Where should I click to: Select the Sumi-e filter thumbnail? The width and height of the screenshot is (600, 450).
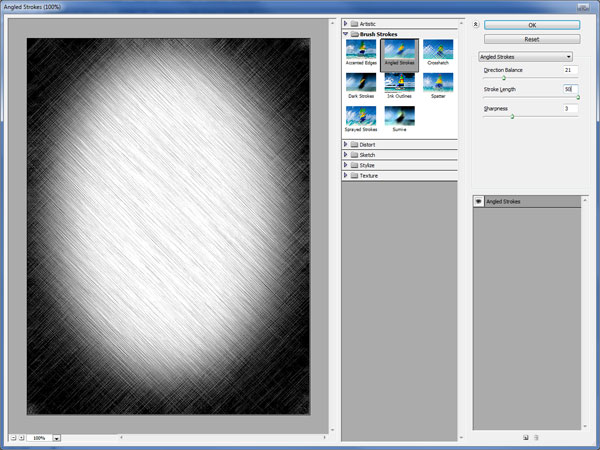(x=399, y=118)
